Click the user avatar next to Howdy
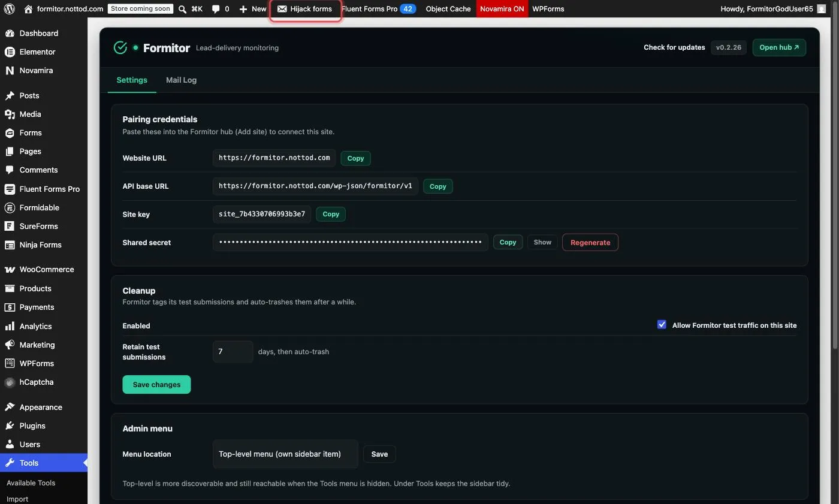Viewport: 839px width, 504px height. 822,9
